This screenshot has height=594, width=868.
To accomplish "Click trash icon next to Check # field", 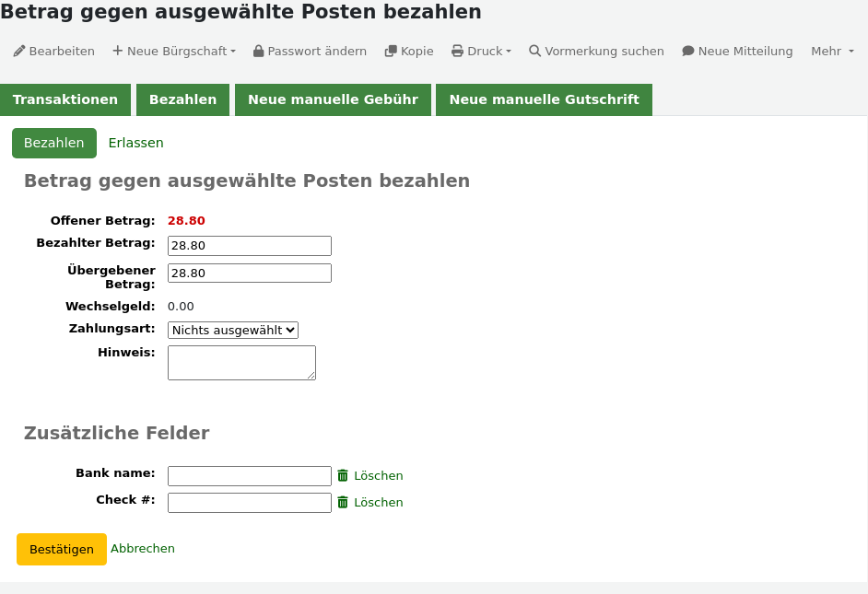I will (343, 502).
